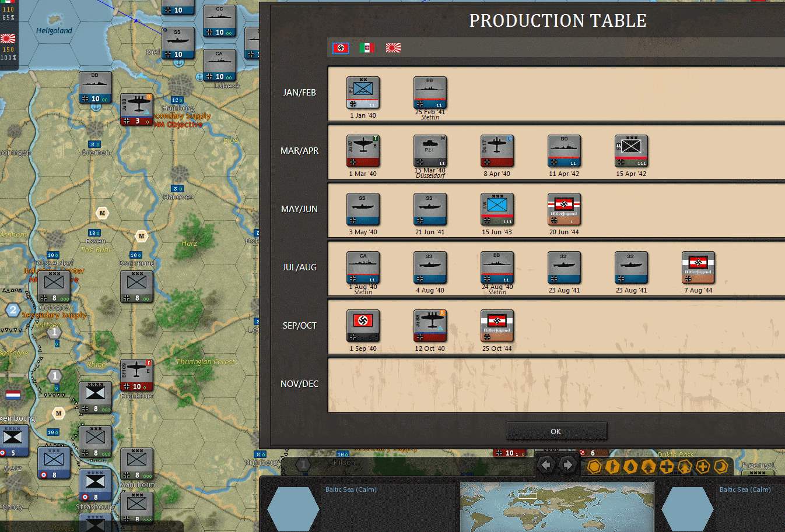Viewport: 785px width, 532px height.
Task: Select the Hitlerjugend unit dated 7 Aug '44
Action: [x=698, y=268]
